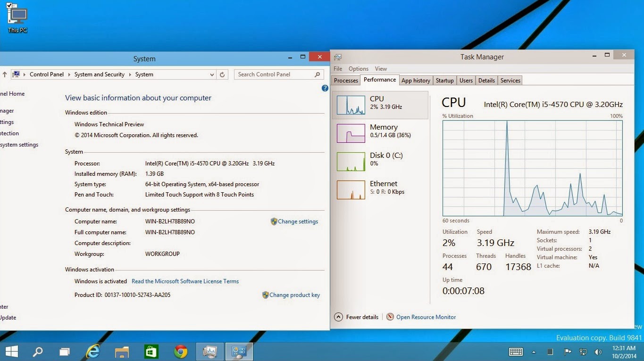Image resolution: width=644 pixels, height=361 pixels.
Task: Refresh the System Control Panel page
Action: 223,74
